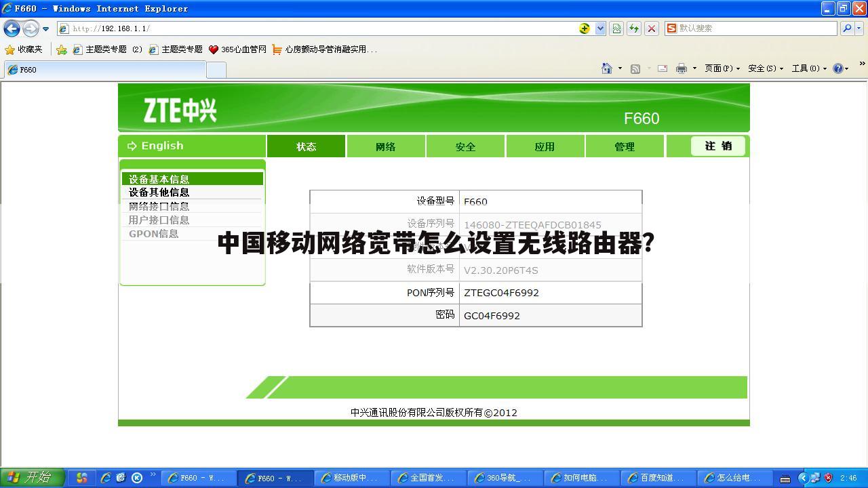Image resolution: width=868 pixels, height=488 pixels.
Task: Expand the command bar overflow chevron
Action: 862,64
